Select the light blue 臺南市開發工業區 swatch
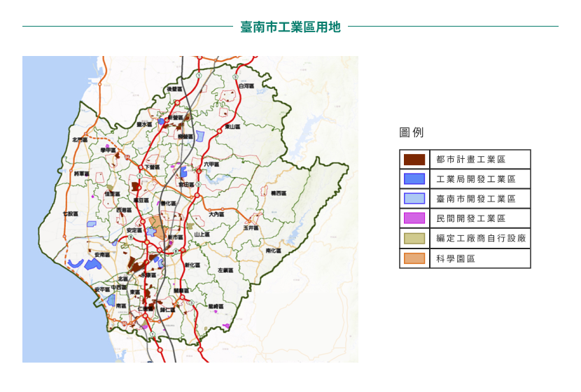This screenshot has height=392, width=581. coord(414,199)
